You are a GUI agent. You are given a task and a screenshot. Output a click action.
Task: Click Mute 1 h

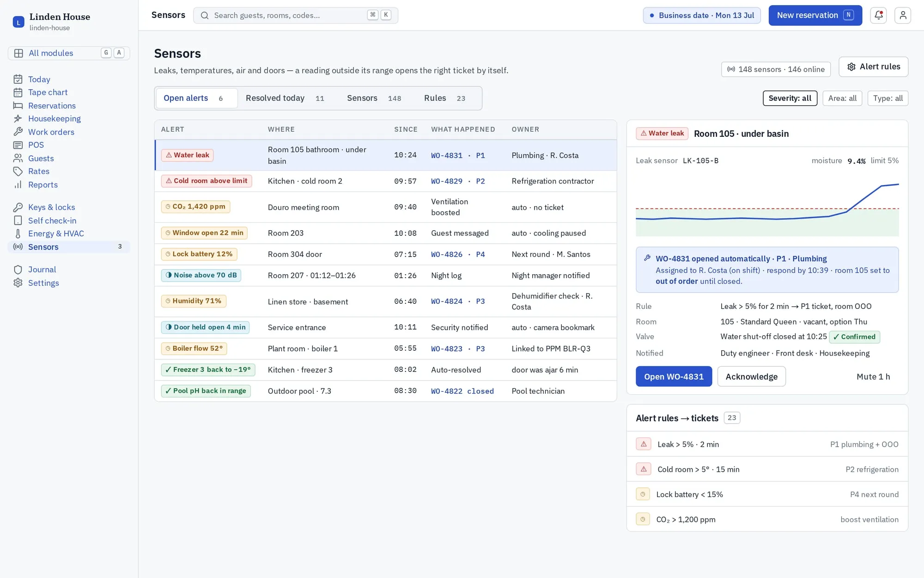point(873,376)
